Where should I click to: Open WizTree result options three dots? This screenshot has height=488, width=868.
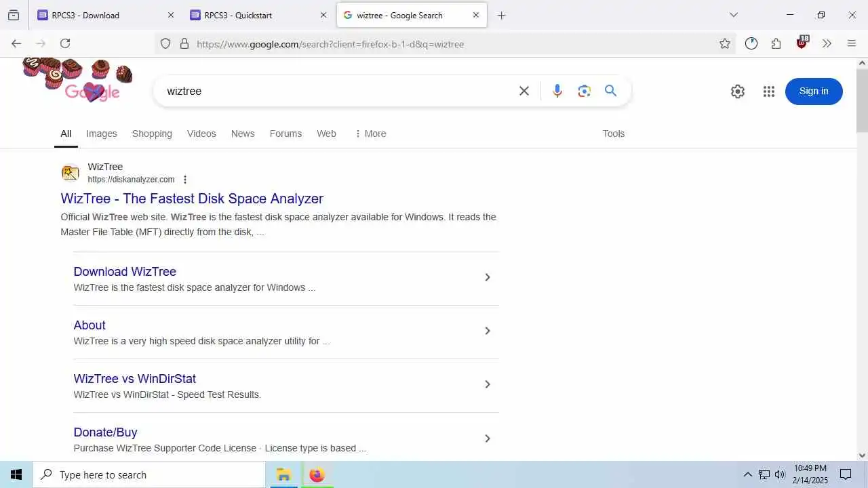pos(185,180)
